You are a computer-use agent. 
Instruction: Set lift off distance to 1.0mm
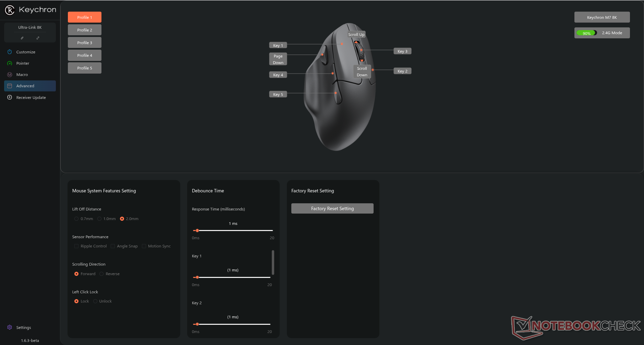(99, 219)
